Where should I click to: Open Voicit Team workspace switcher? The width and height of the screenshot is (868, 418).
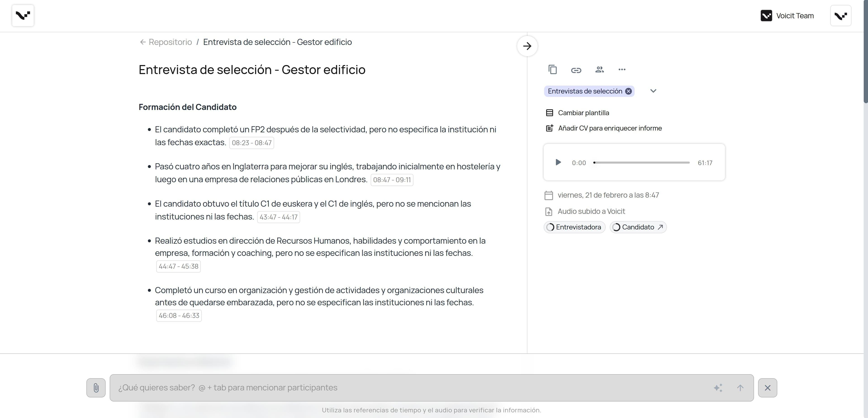(x=787, y=16)
